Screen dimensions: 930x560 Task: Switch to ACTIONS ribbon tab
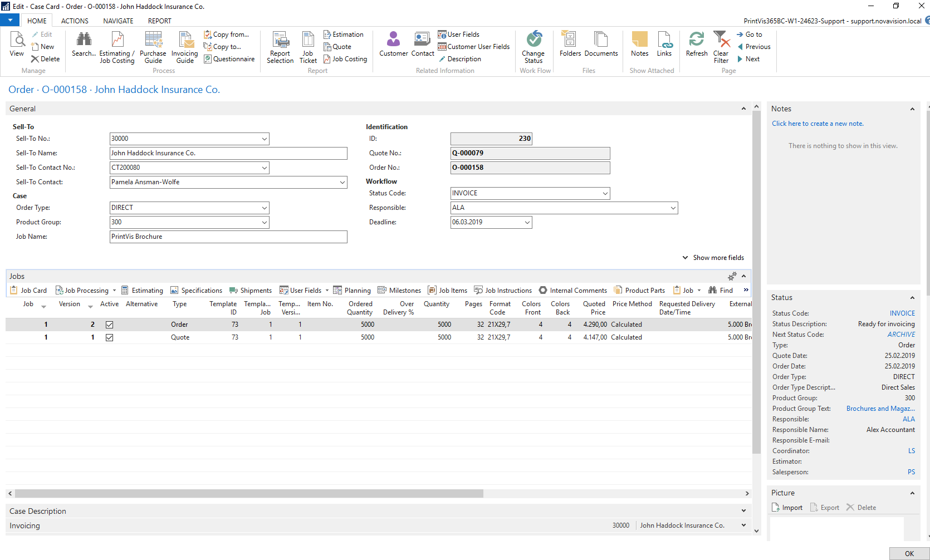pos(75,21)
